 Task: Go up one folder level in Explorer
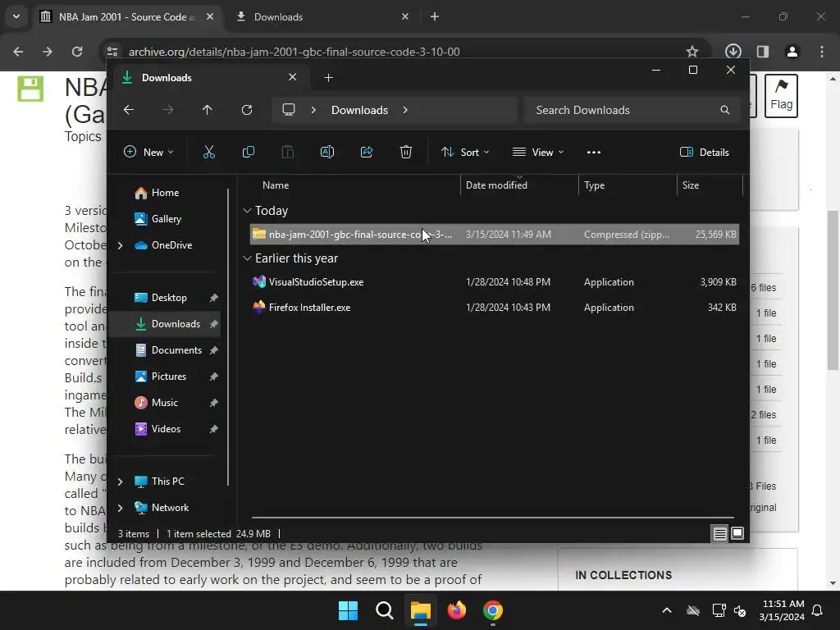coord(208,110)
